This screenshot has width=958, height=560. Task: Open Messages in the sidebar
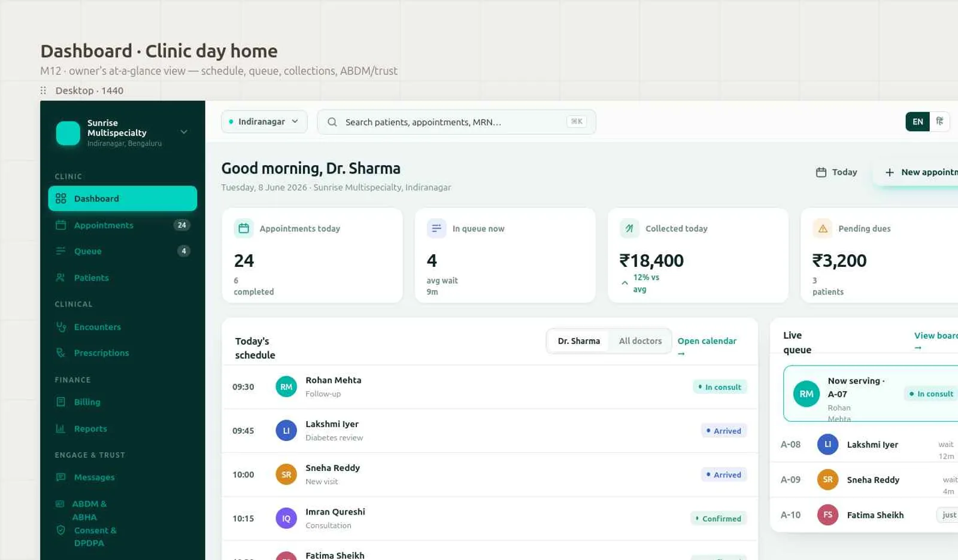(x=122, y=477)
